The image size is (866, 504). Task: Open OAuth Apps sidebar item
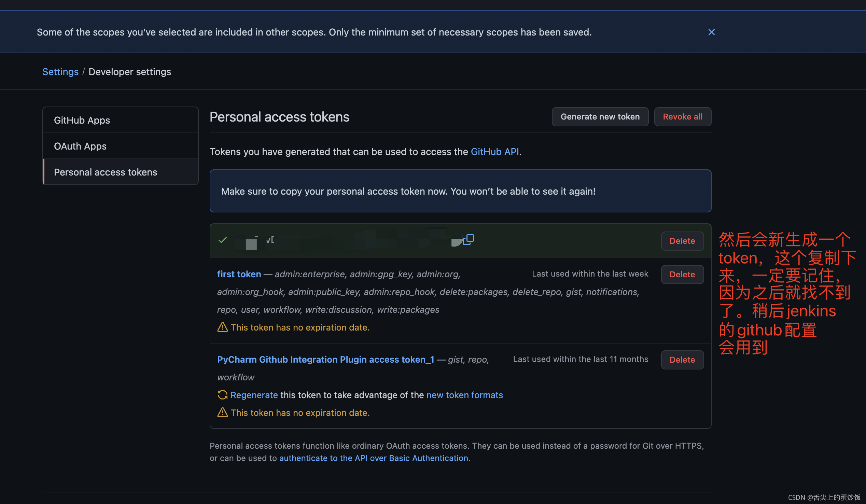click(x=80, y=146)
